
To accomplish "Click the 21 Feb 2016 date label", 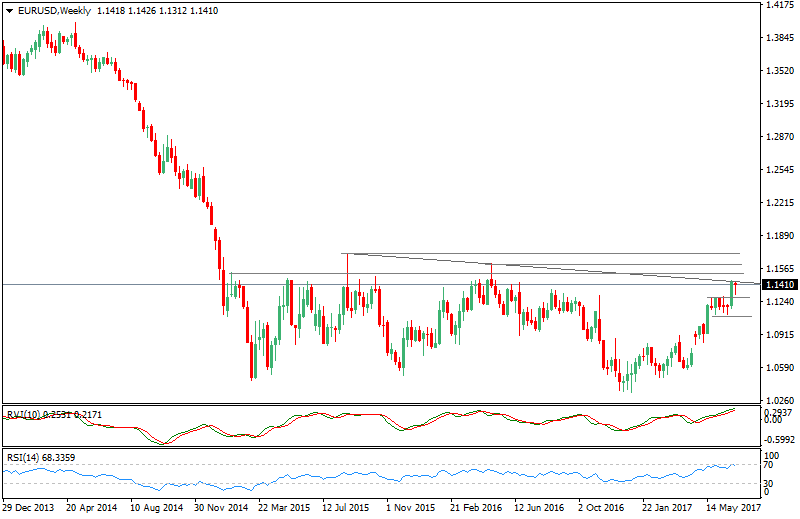I will tap(478, 508).
